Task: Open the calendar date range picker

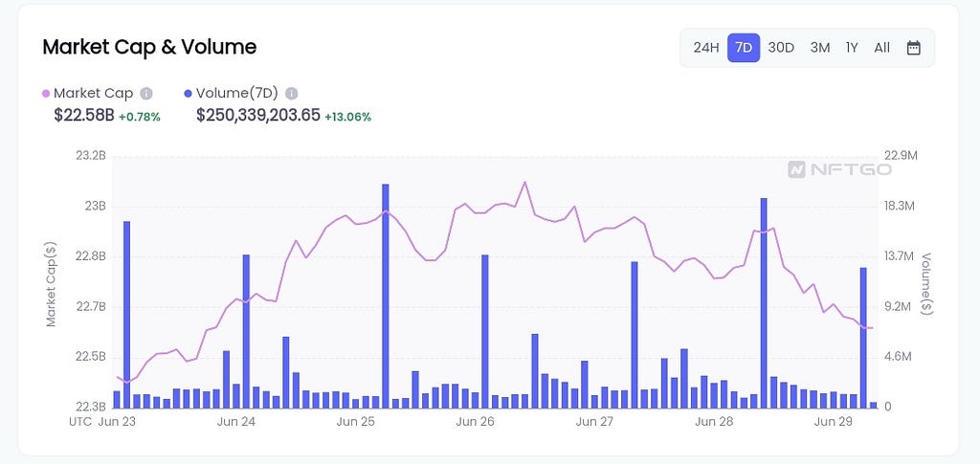Action: [x=913, y=48]
